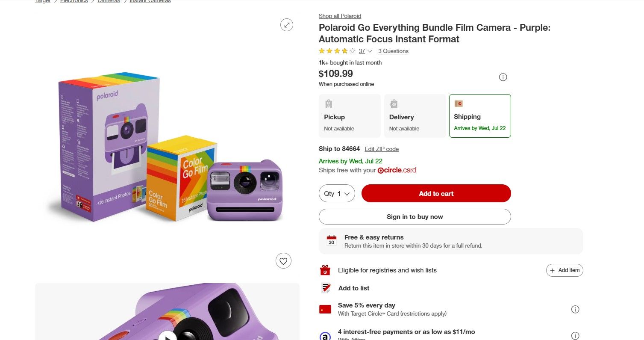Screen dimensions: 644x340
Task: Select the Pickup fulfillment option
Action: pyautogui.click(x=350, y=116)
